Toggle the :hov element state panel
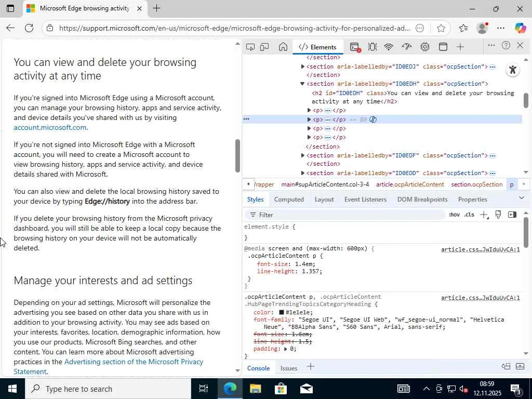This screenshot has height=399, width=532. tap(454, 215)
